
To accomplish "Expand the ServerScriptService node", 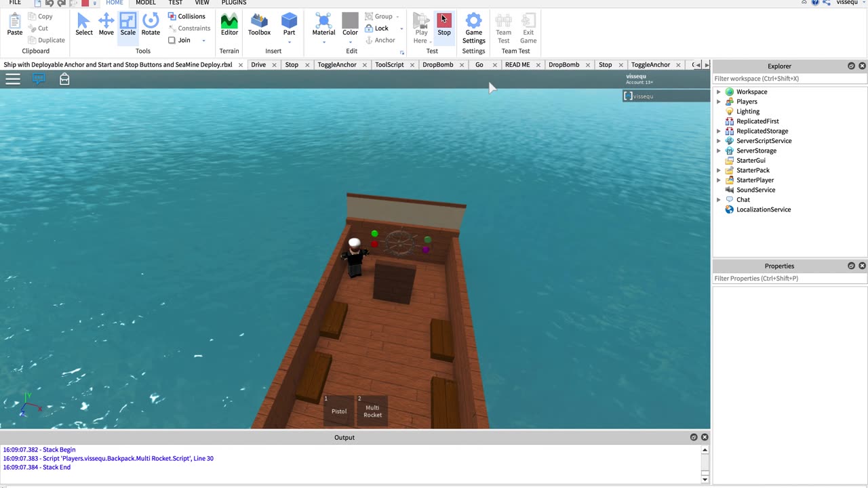I will (719, 141).
